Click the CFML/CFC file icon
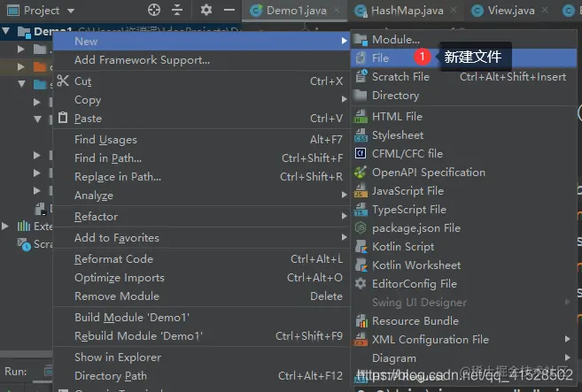 pos(361,153)
